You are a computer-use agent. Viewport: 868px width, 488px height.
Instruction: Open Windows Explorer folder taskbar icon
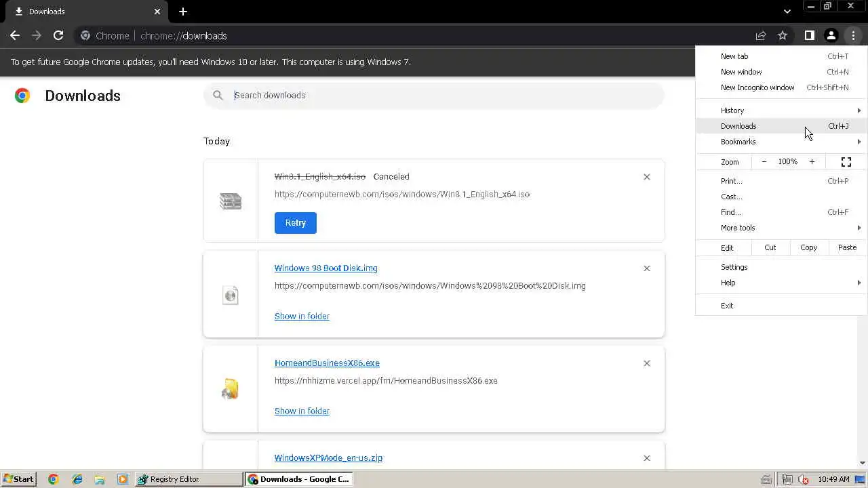point(100,479)
